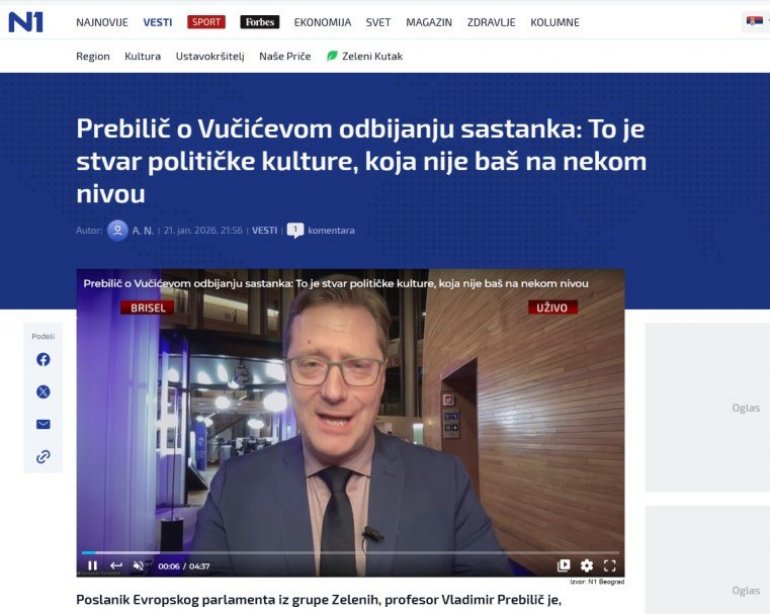Copy article link icon

click(43, 457)
